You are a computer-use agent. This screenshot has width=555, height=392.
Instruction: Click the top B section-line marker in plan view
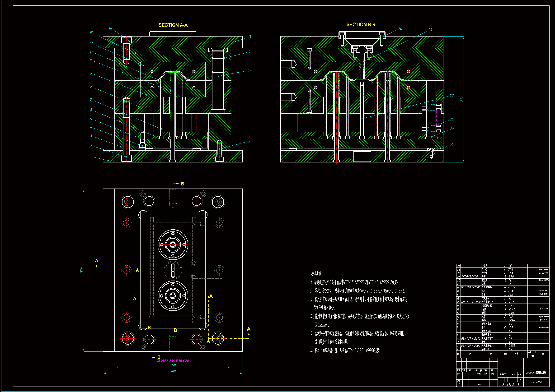[x=183, y=184]
